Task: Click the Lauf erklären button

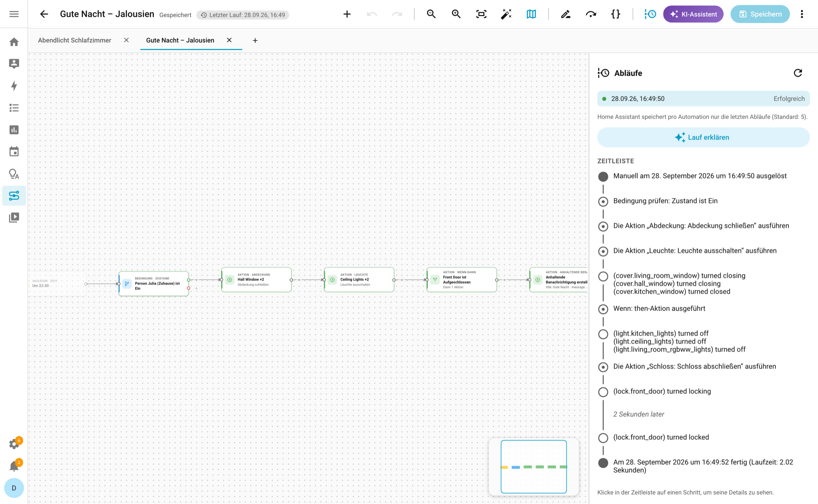Action: tap(703, 137)
